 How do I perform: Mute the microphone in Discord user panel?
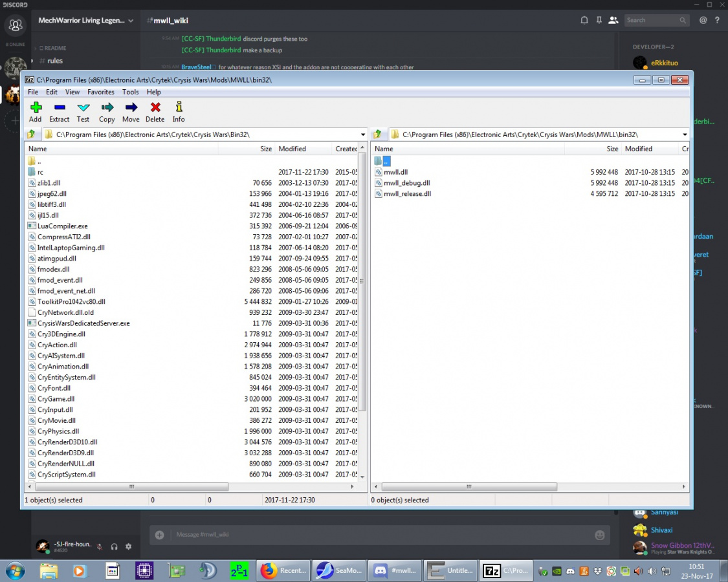click(x=100, y=546)
